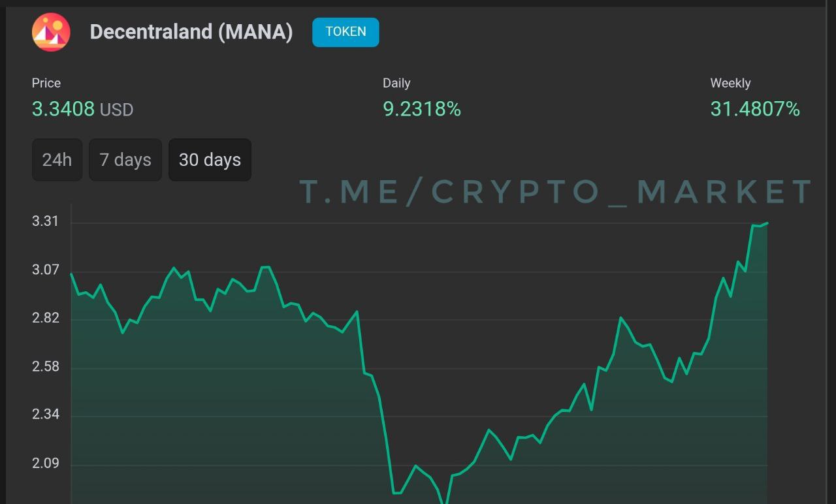Switch chart to 24h range

tap(57, 160)
